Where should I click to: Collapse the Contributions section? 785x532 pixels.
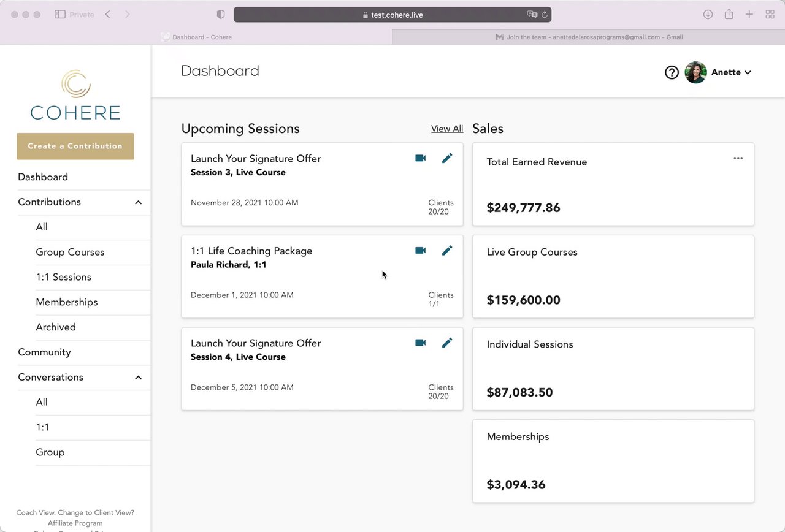[x=138, y=202]
